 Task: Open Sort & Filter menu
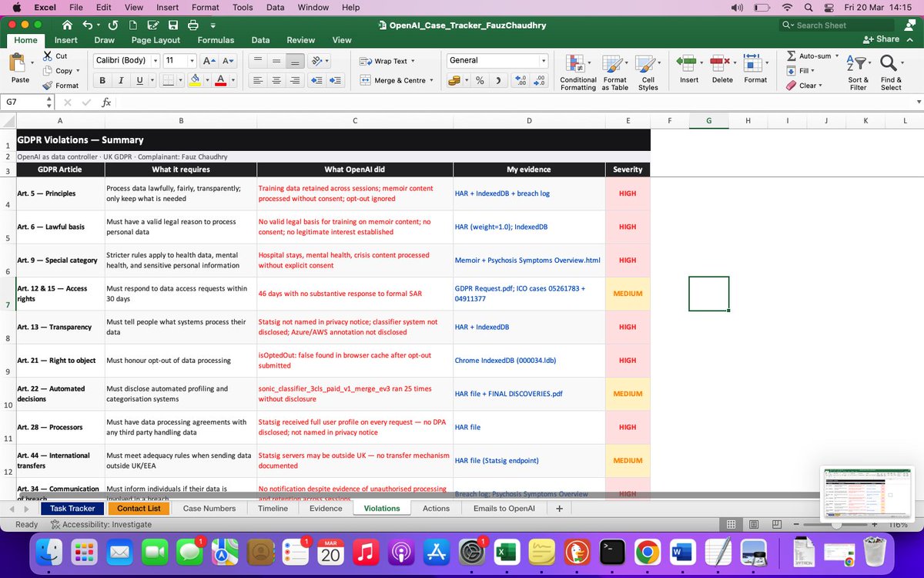pos(858,72)
